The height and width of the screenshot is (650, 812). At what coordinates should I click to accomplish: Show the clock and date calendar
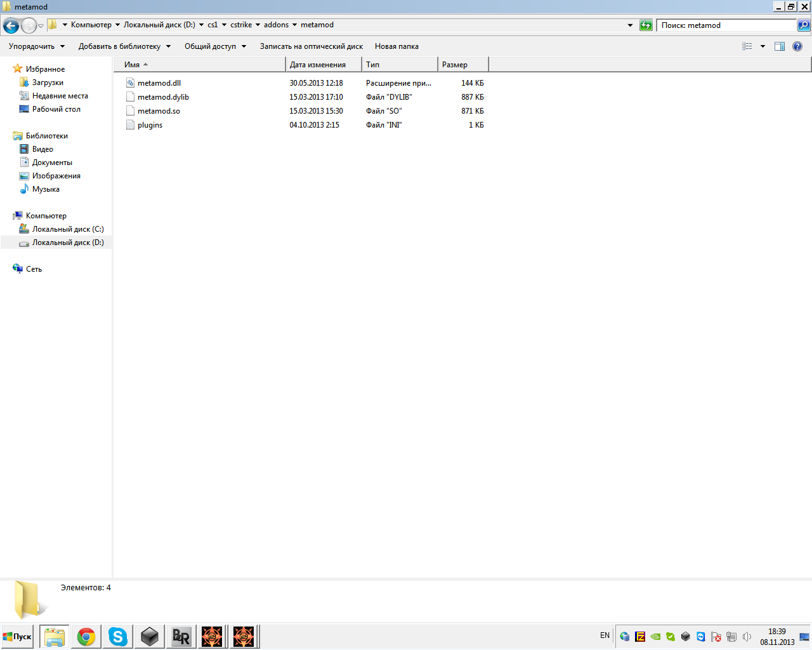pos(777,637)
